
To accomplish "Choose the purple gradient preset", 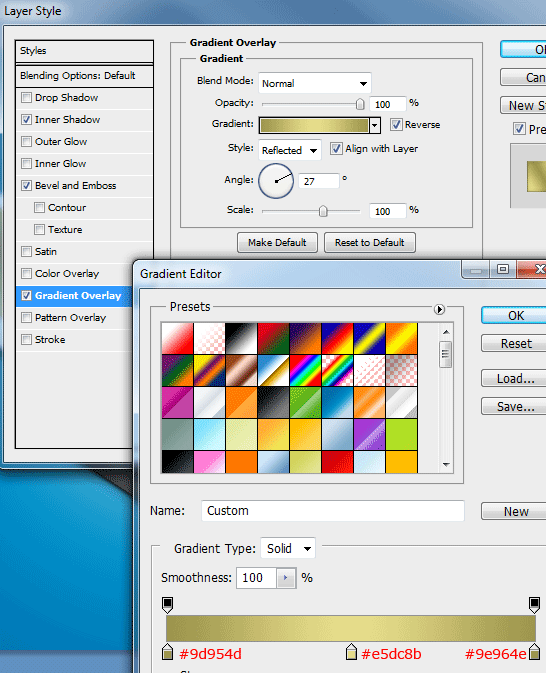I will pos(369,434).
